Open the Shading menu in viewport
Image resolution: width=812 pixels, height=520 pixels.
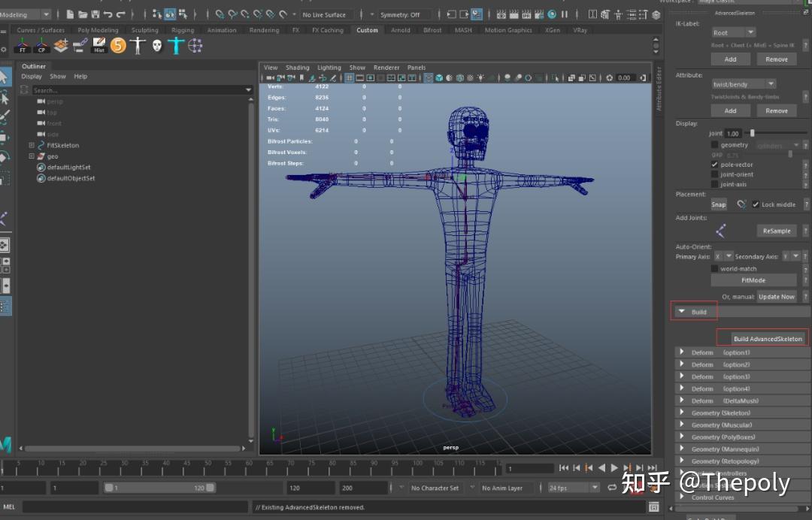click(297, 68)
